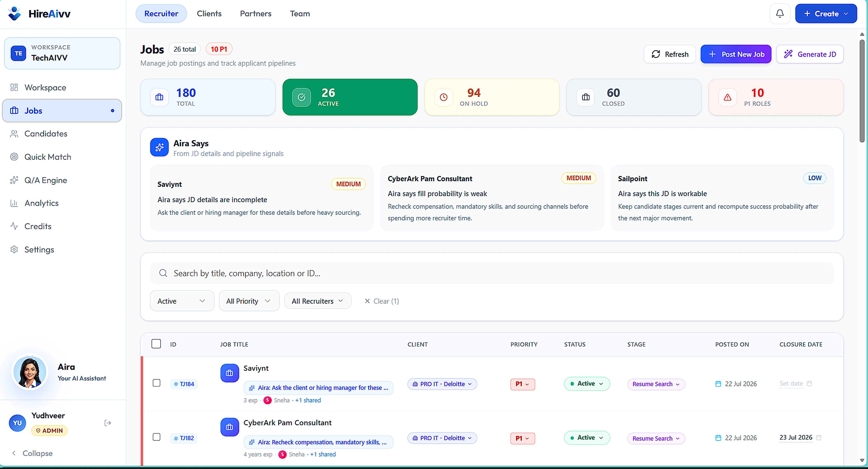The image size is (868, 469).
Task: Click the warning icon in P1 Roles card
Action: coord(728,97)
